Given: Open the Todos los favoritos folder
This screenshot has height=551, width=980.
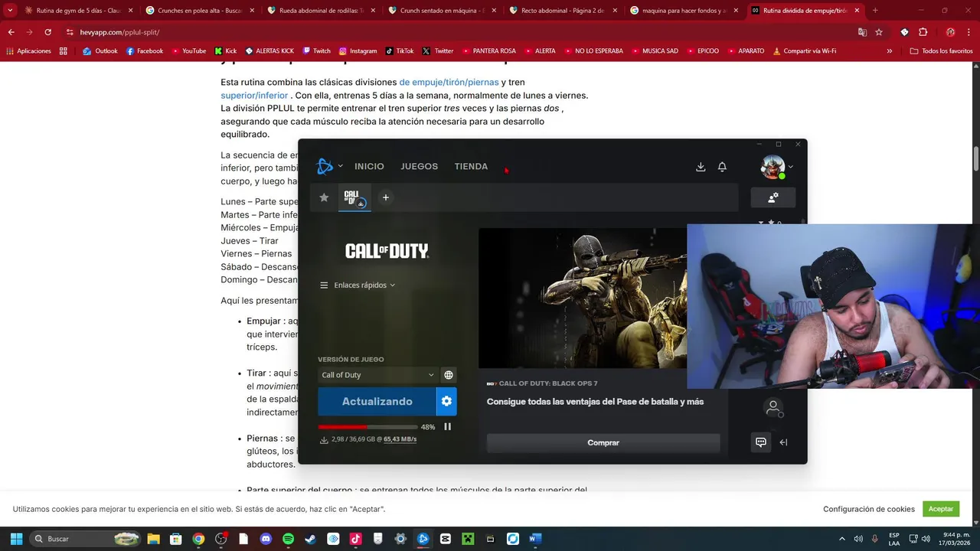Looking at the screenshot, I should click(941, 51).
